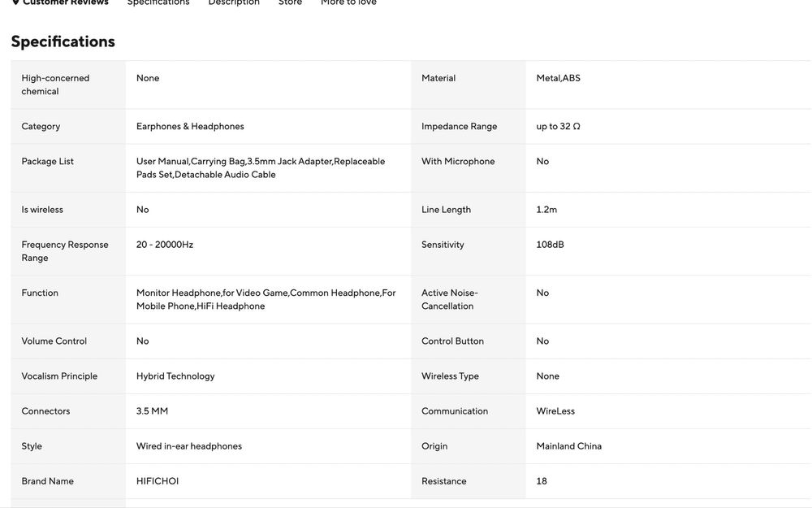Click the 108dB sensitivity value
Image resolution: width=812 pixels, height=508 pixels.
click(550, 245)
